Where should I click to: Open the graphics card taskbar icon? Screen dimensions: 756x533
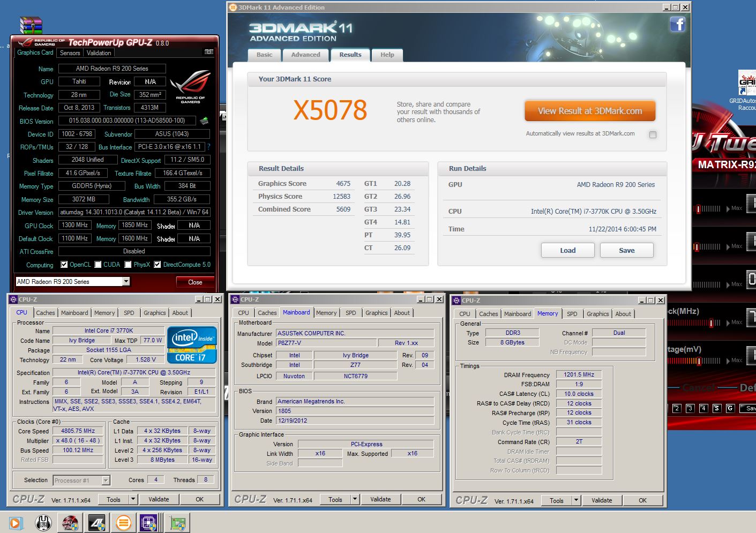[177, 523]
